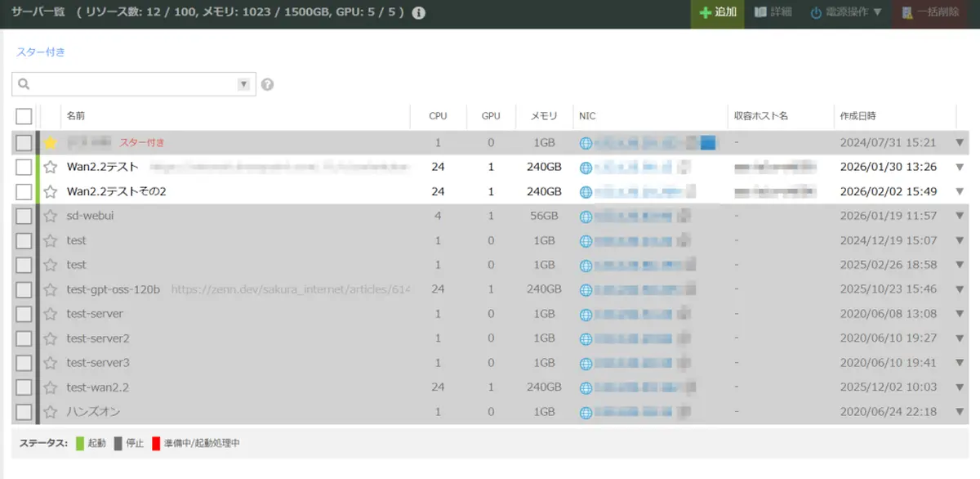Image resolution: width=980 pixels, height=479 pixels.
Task: Click the red 準備中/起動処理中 legend swatch
Action: click(x=156, y=444)
